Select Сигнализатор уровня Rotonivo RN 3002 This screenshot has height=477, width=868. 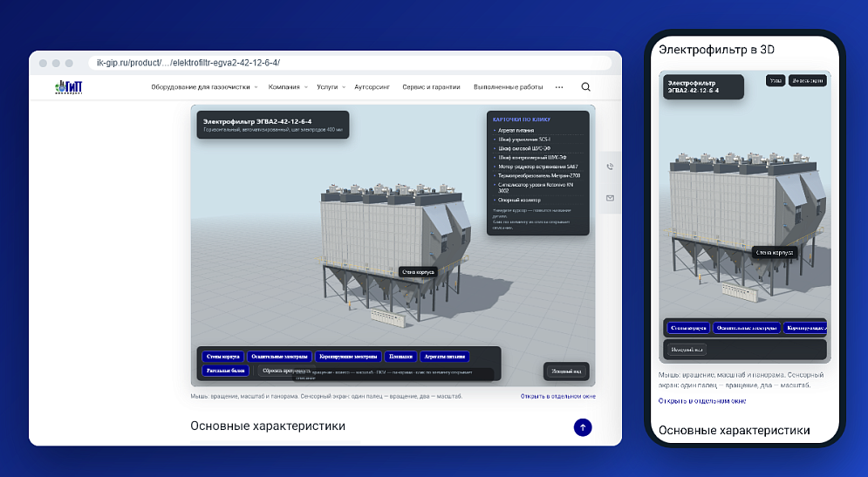(536, 187)
